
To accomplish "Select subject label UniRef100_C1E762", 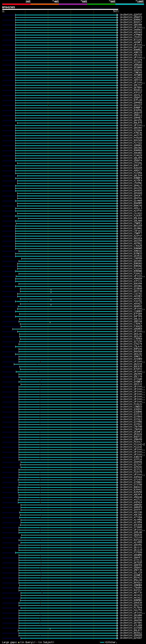I will point(131,294).
